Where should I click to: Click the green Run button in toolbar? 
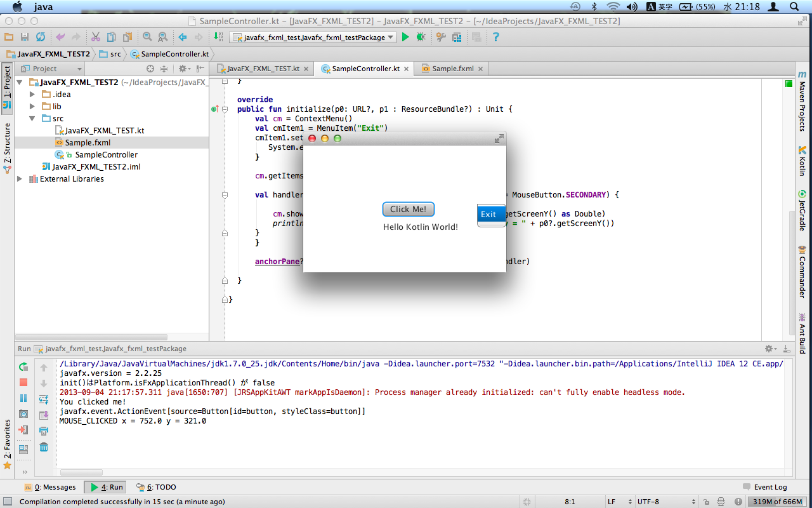click(405, 37)
